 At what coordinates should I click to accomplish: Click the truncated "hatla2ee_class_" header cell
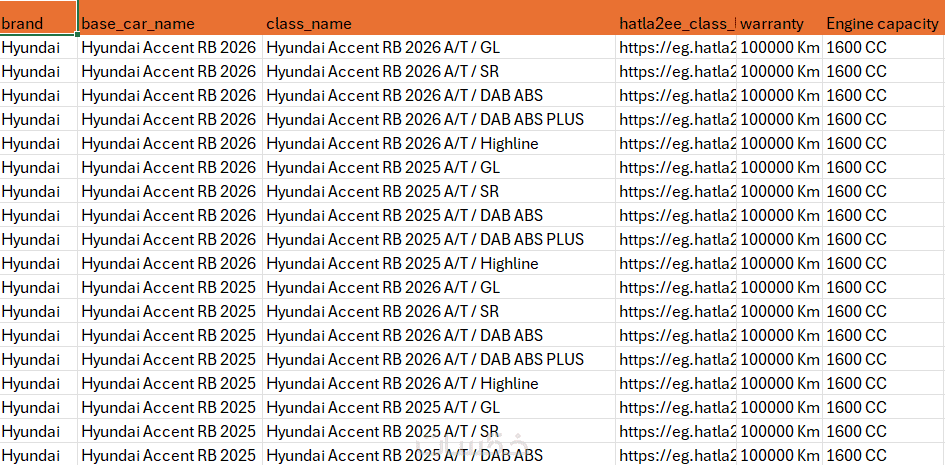click(x=676, y=23)
